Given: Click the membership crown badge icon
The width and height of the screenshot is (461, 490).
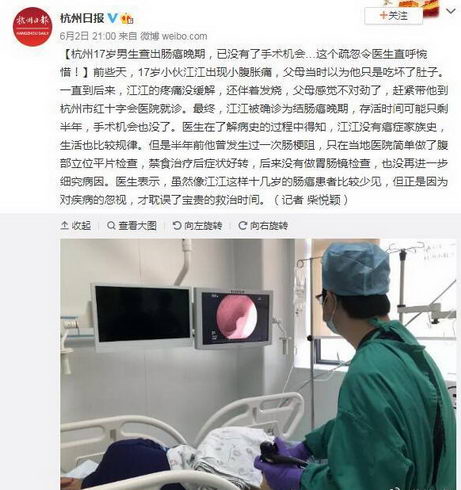Looking at the screenshot, I should [127, 18].
